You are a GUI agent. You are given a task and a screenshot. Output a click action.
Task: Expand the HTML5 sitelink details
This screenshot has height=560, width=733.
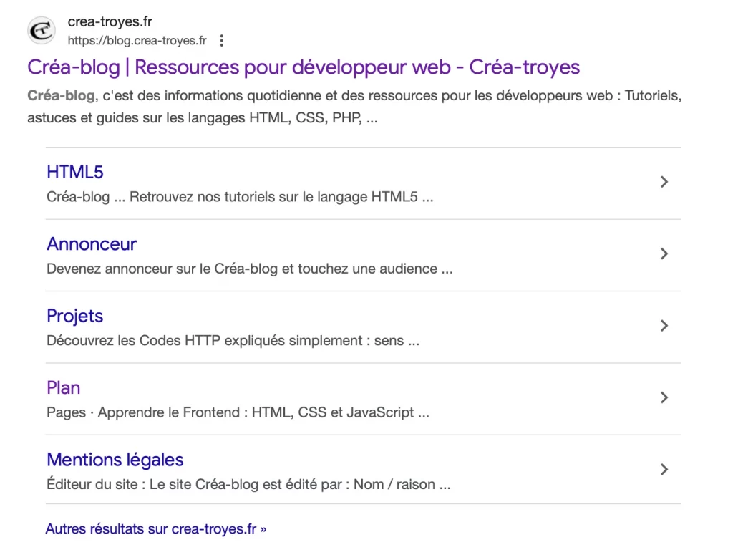664,182
